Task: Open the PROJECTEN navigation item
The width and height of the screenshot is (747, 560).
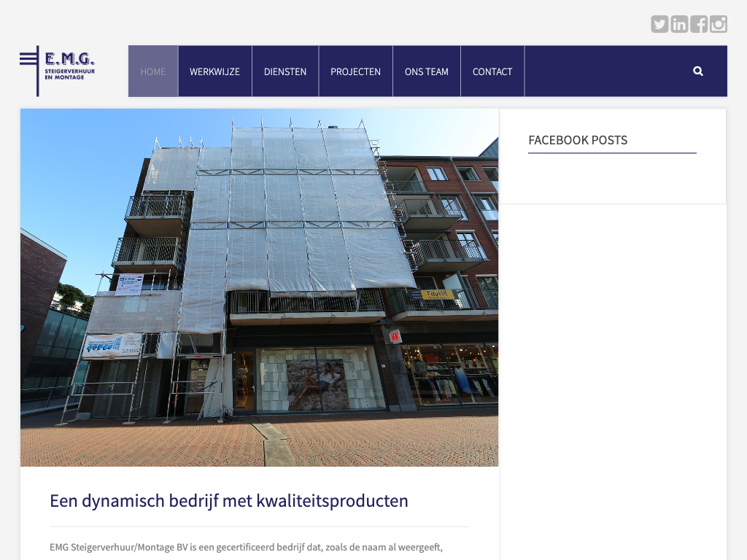Action: coord(356,71)
